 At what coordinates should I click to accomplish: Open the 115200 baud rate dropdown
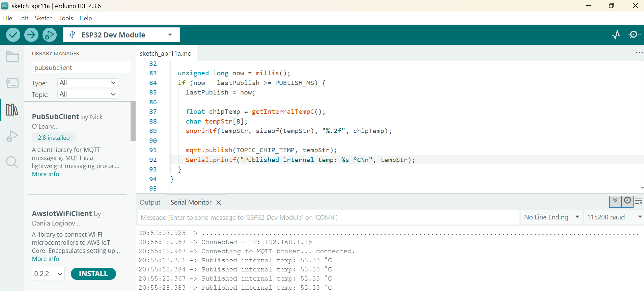coord(614,217)
